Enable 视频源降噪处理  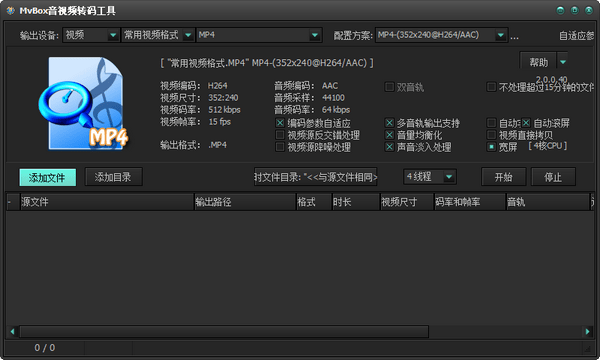280,147
